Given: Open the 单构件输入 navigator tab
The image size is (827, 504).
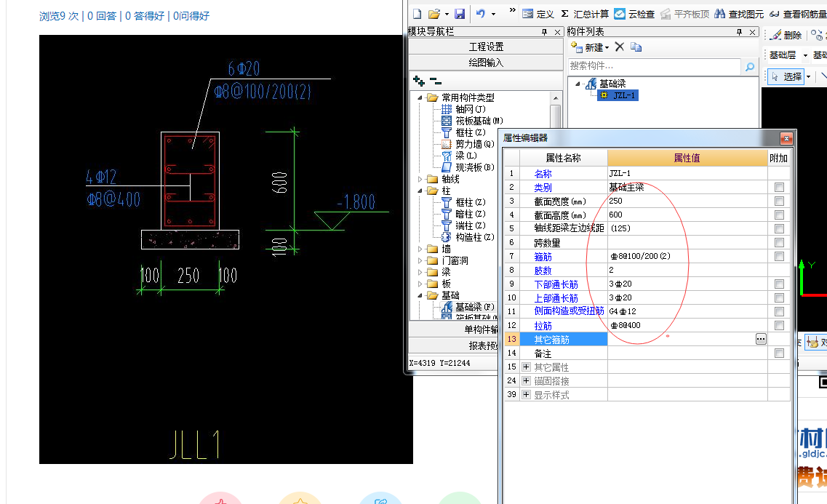Looking at the screenshot, I should 454,329.
